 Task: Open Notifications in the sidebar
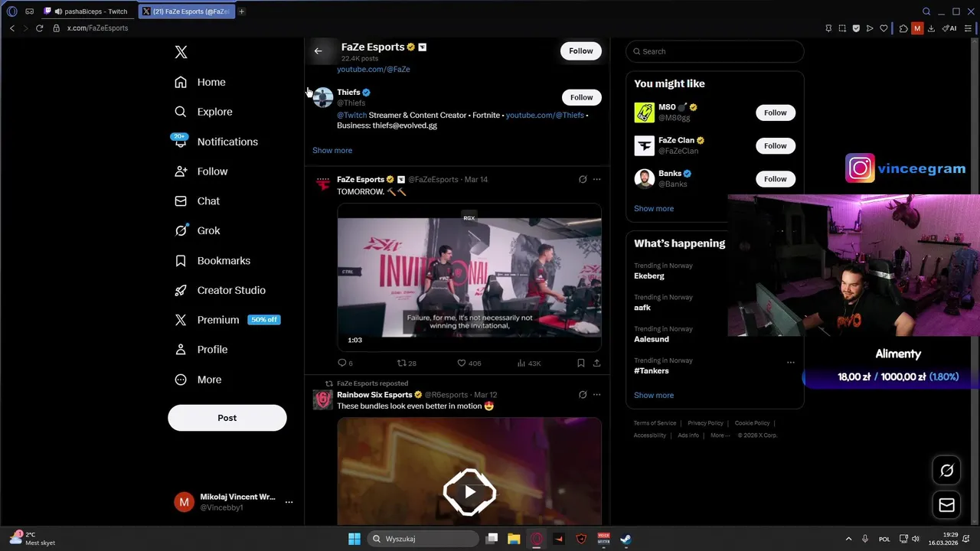click(216, 142)
